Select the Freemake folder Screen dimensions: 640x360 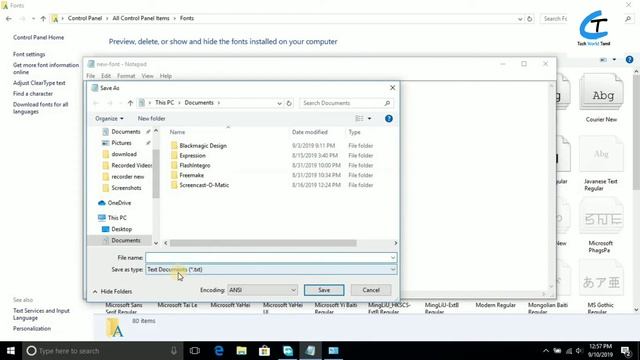191,175
